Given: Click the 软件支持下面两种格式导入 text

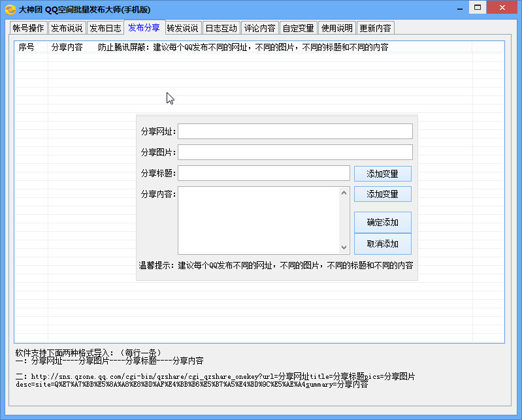Looking at the screenshot, I should 88,353.
